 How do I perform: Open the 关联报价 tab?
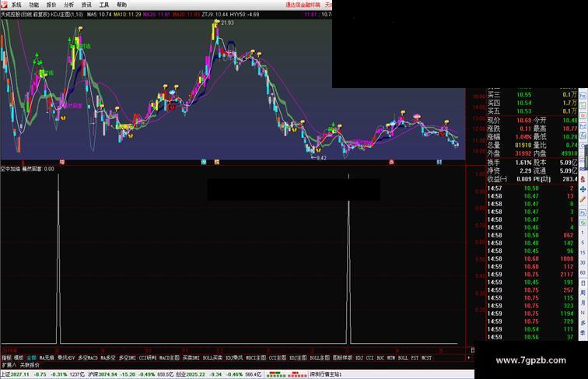pos(30,365)
